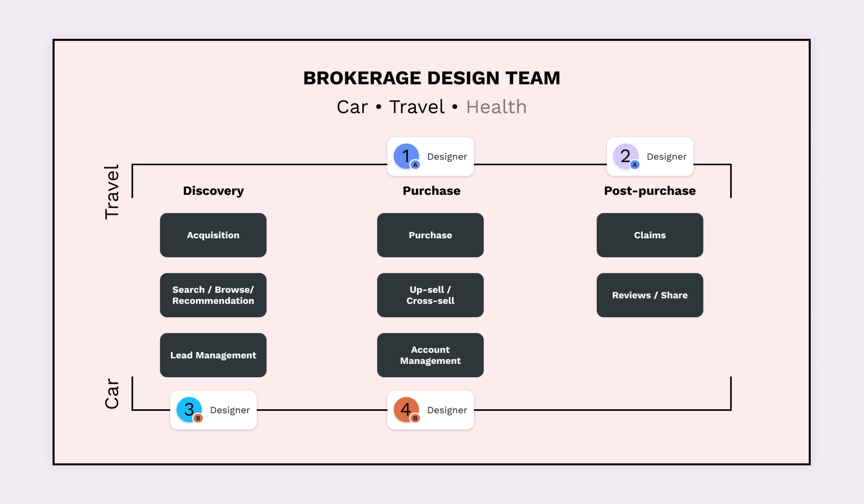The height and width of the screenshot is (504, 864).
Task: Click Designer label beside avatar 1
Action: tap(447, 157)
